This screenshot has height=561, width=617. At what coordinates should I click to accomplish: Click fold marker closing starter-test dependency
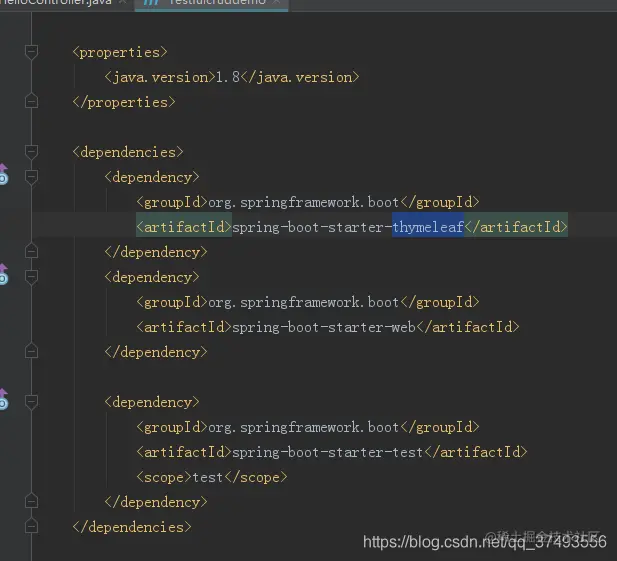tap(31, 501)
